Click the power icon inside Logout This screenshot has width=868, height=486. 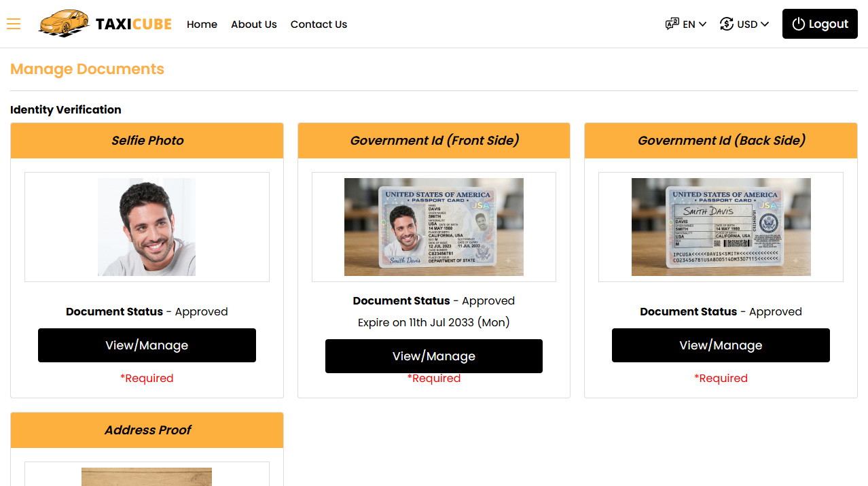[799, 24]
